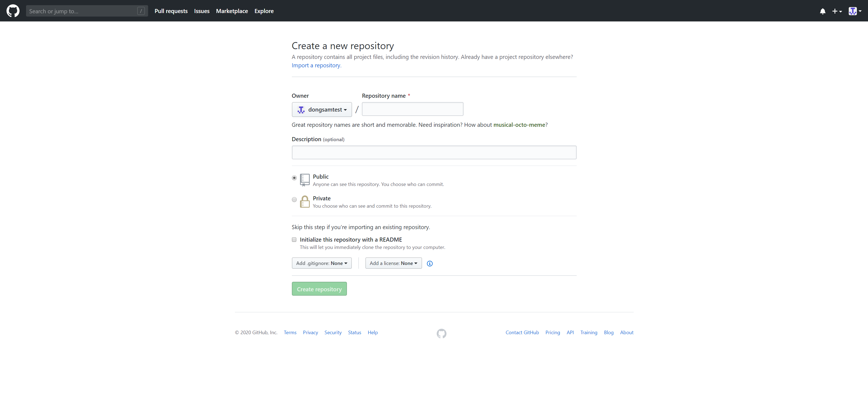Open Issues in the header
Viewport: 868px width, 411px height.
coord(202,11)
